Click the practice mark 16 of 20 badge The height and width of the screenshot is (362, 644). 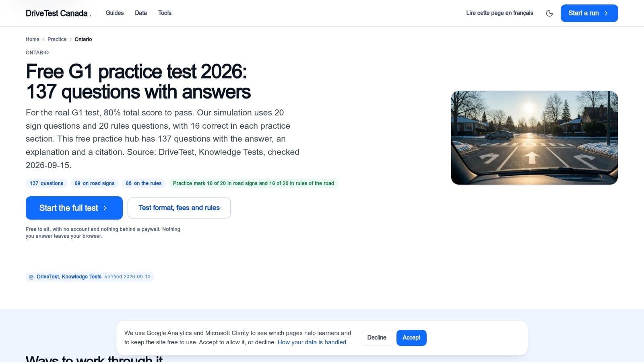[x=254, y=183]
